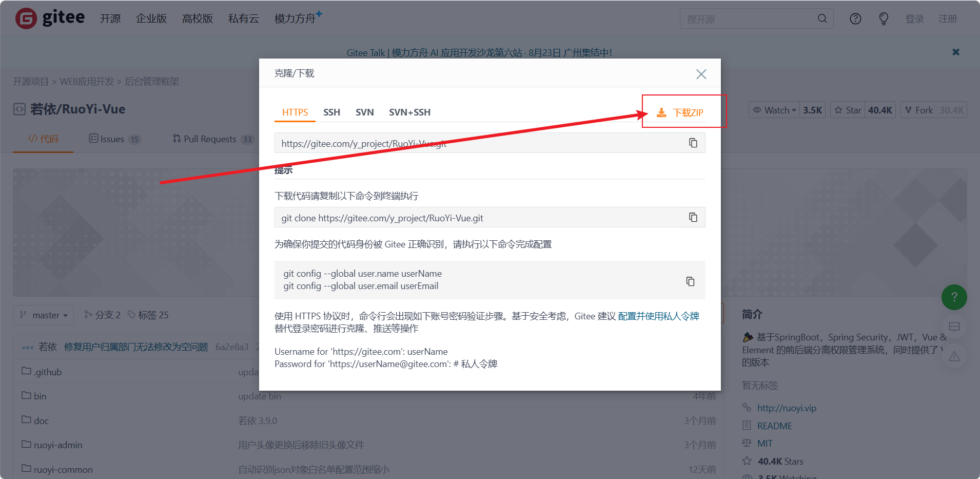
Task: Copy the HTTPS repository URL
Action: click(x=693, y=143)
